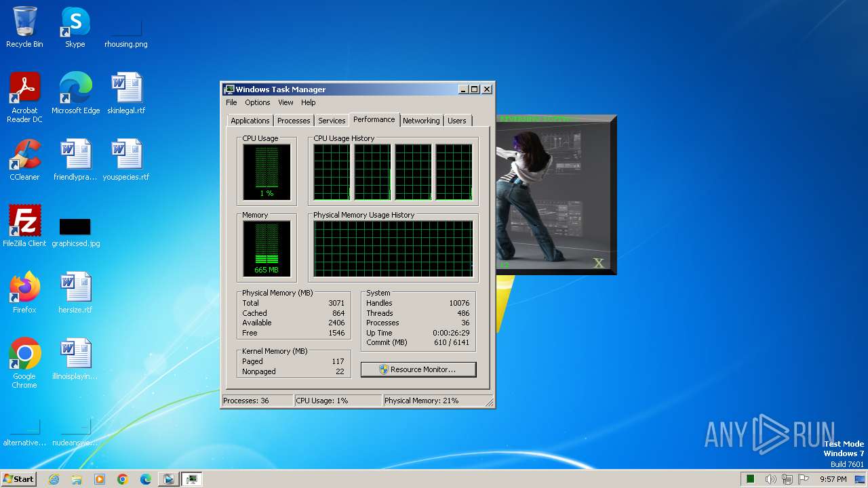Click the media player taskbar button

click(168, 479)
